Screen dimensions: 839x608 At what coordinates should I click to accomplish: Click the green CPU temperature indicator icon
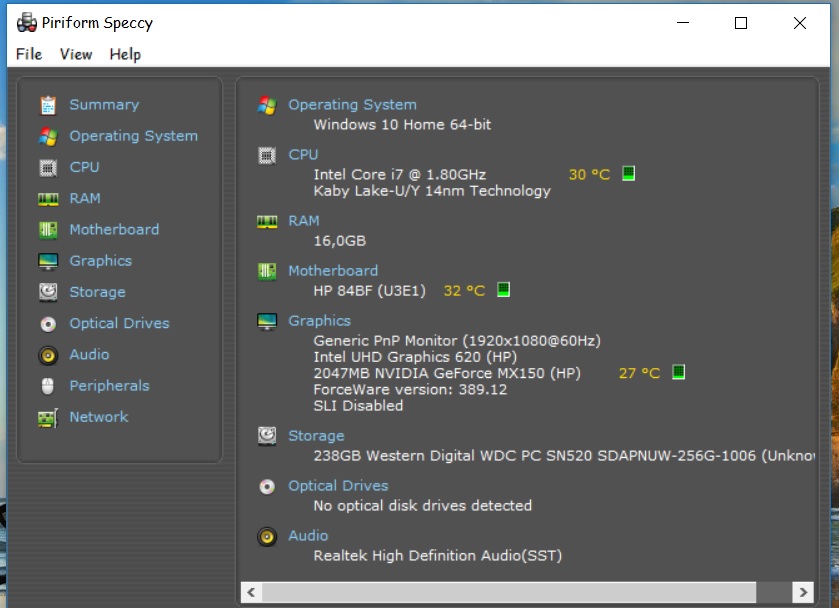[629, 173]
